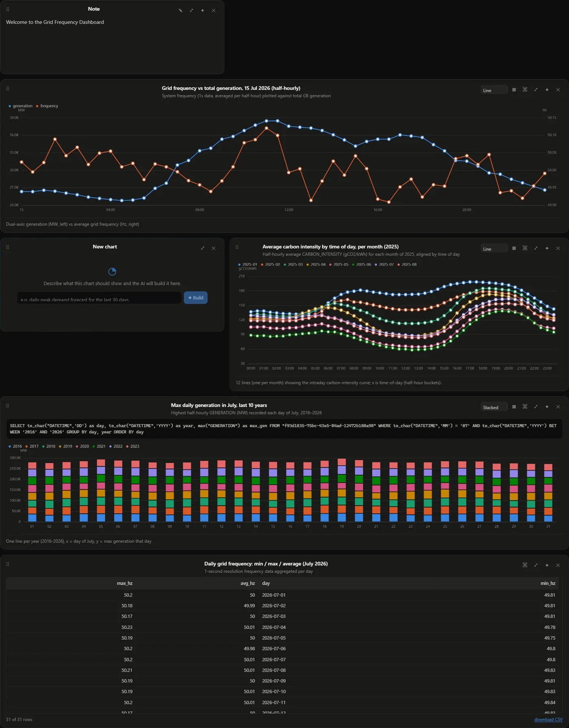Show table view for Average carbon intensity chart
Viewport: 569px width, 728px height.
coord(514,248)
